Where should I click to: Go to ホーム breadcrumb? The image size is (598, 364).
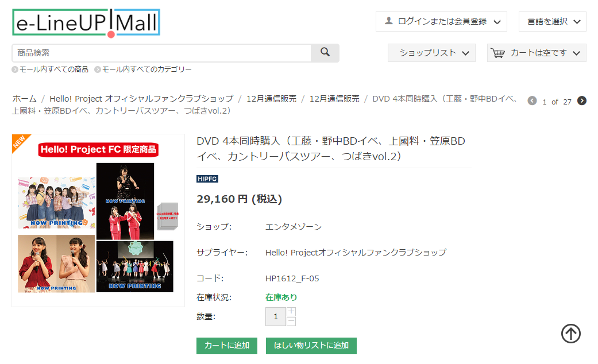tap(24, 99)
